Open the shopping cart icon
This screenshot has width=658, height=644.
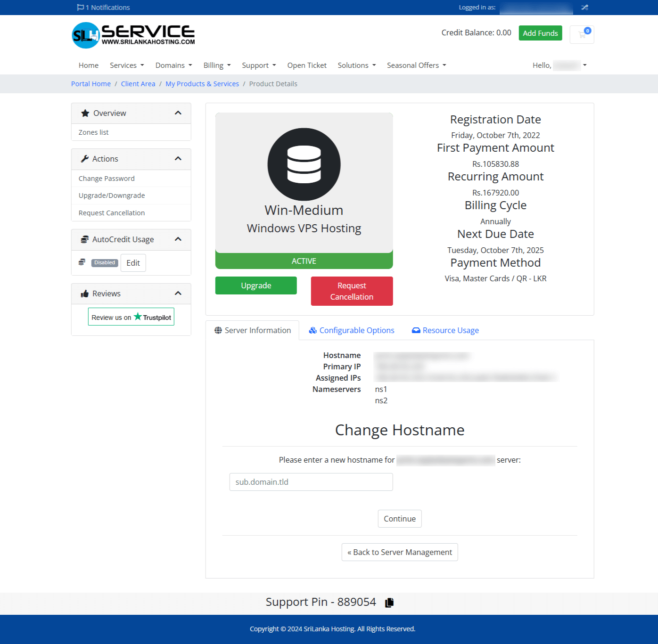coord(582,34)
